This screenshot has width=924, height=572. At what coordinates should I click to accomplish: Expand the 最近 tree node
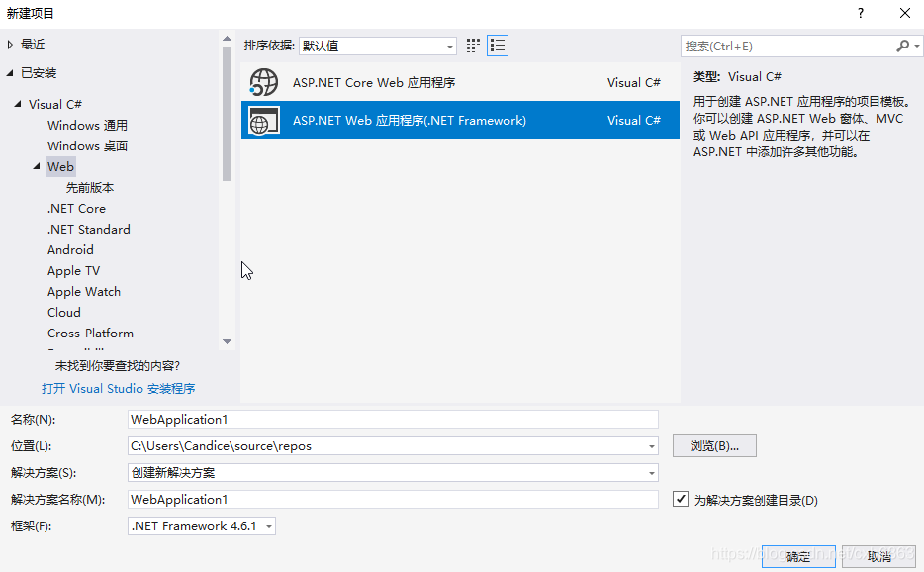coord(10,45)
